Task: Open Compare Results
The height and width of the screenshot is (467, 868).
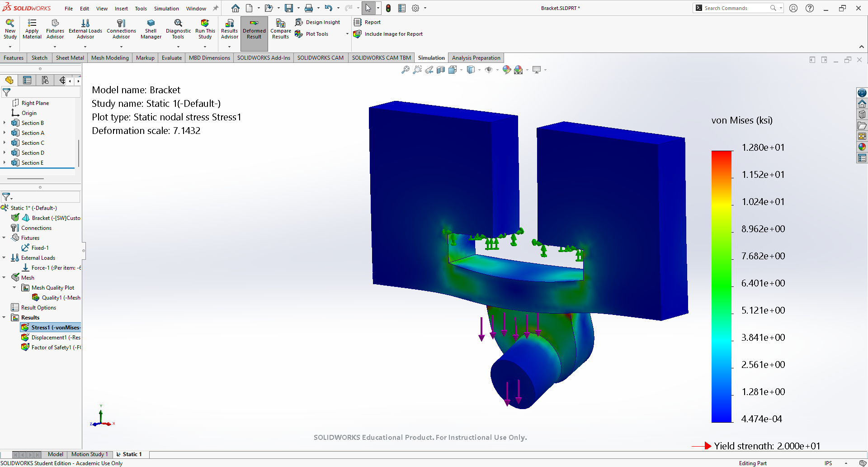Action: [280, 29]
